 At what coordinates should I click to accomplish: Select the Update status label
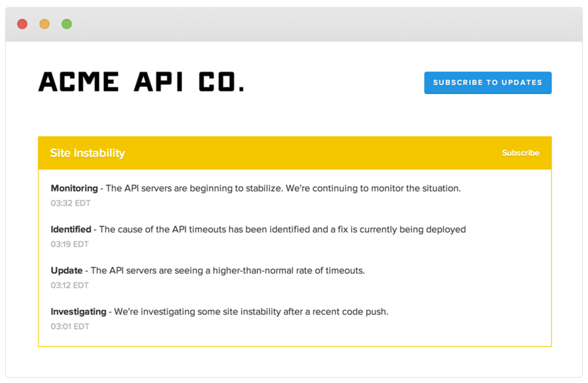(x=66, y=271)
